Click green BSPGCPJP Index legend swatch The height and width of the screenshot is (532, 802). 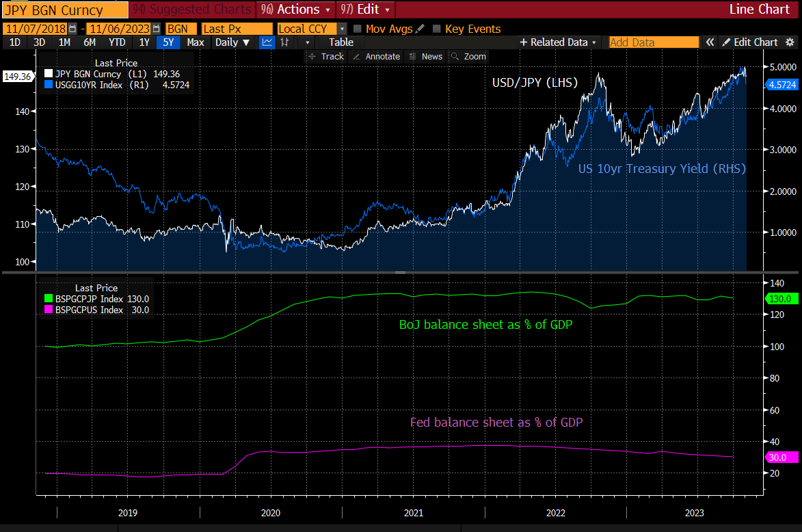(x=49, y=299)
